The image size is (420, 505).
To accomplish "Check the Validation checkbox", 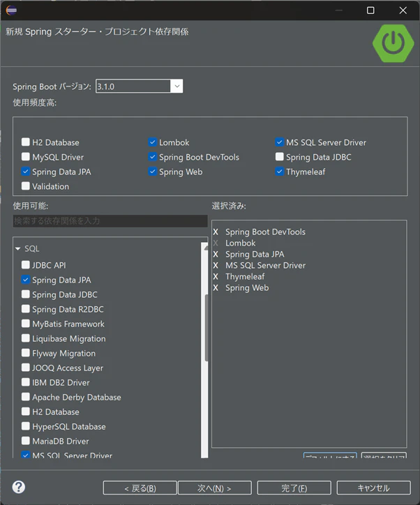I will coord(25,186).
